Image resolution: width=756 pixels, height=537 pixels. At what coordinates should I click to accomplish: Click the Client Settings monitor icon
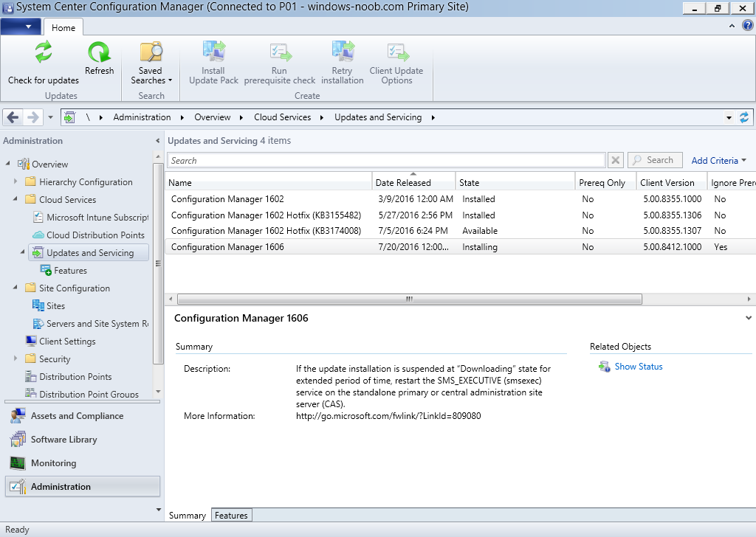(x=31, y=341)
